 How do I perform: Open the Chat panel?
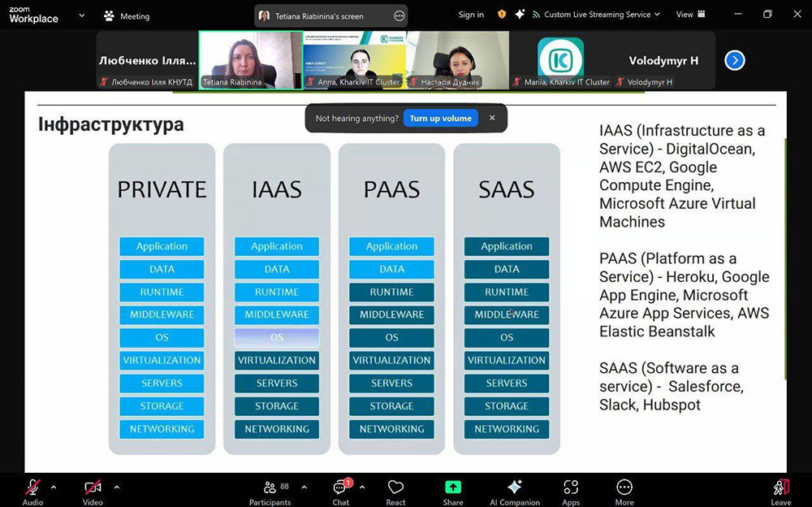(x=341, y=492)
